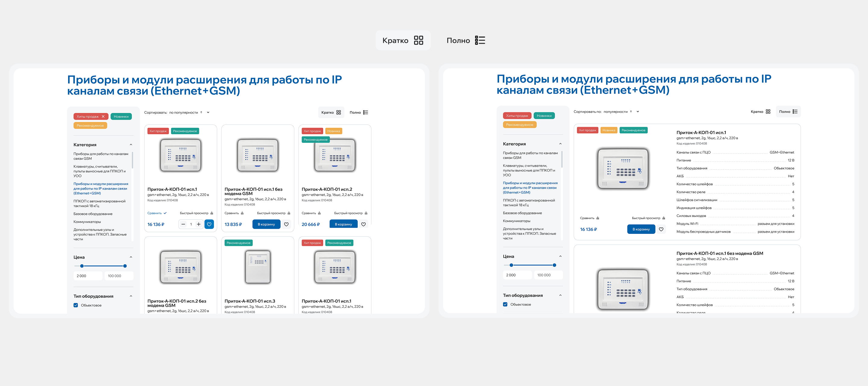The width and height of the screenshot is (868, 386).
Task: Decrease quantity with the minus stepper button
Action: point(183,224)
